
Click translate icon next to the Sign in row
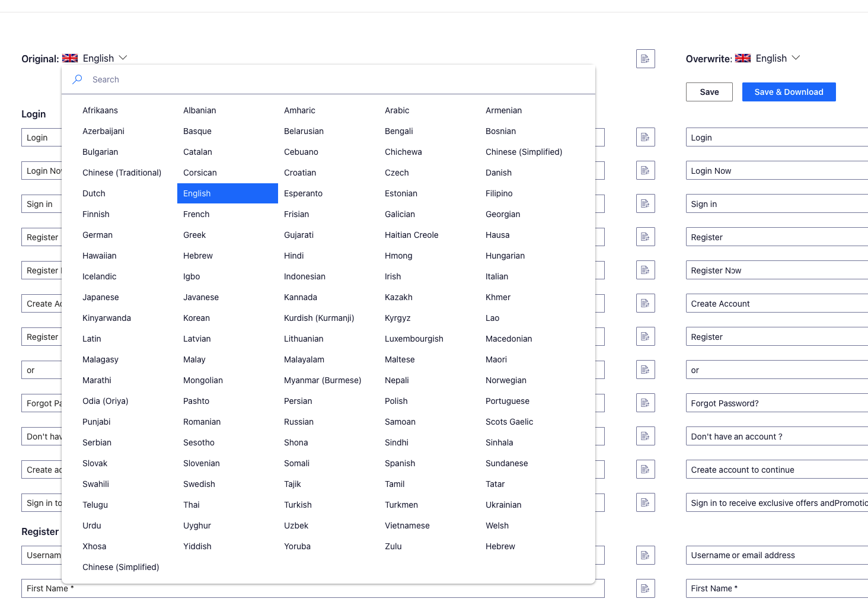pos(646,203)
